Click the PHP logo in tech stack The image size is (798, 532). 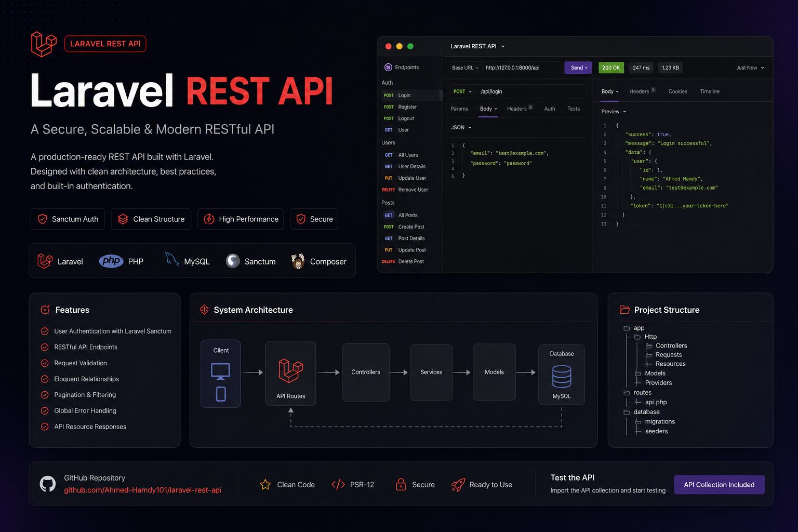[x=111, y=261]
